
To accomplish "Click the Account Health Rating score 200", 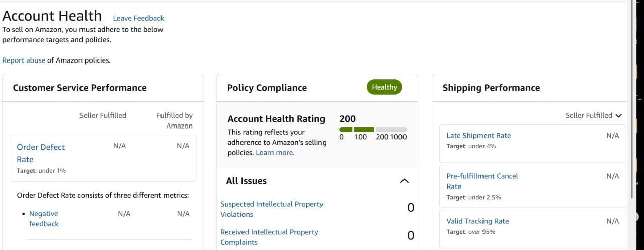I will click(x=347, y=119).
